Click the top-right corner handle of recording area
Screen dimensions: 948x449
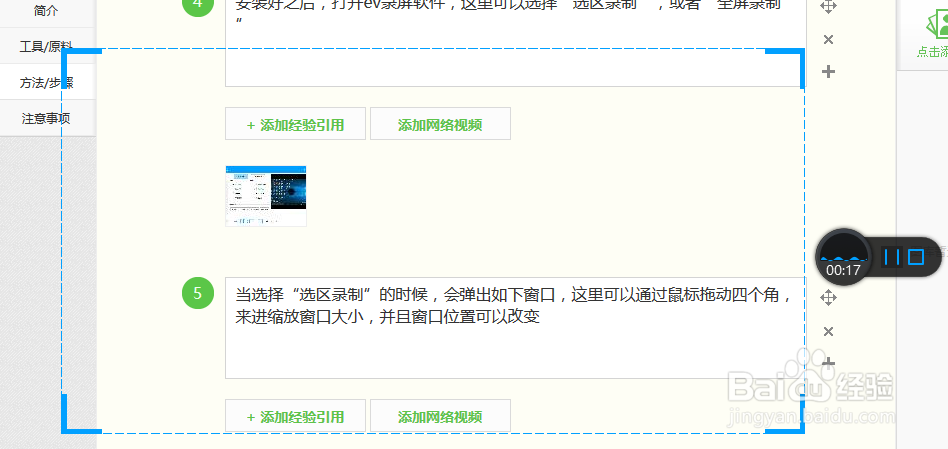coord(785,68)
